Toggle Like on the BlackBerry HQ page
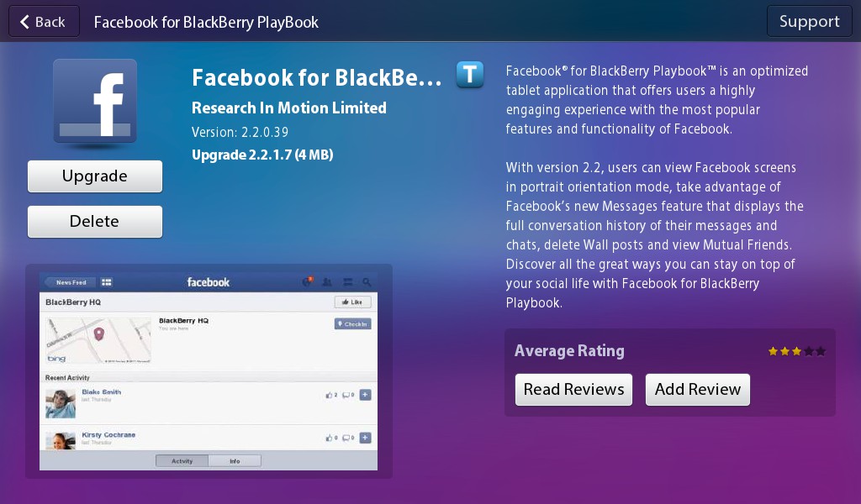The height and width of the screenshot is (504, 861). coord(352,301)
